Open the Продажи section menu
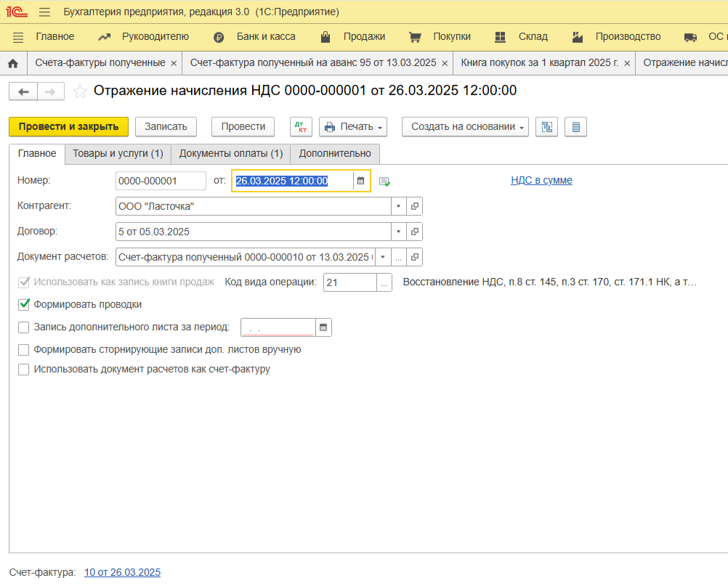The image size is (728, 586). coord(363,36)
